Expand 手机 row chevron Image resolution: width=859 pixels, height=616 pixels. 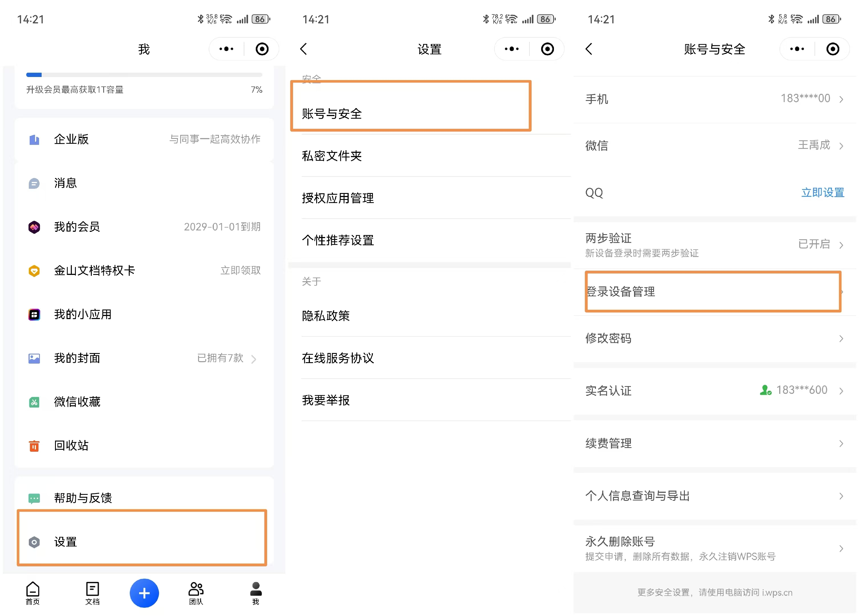(x=841, y=100)
